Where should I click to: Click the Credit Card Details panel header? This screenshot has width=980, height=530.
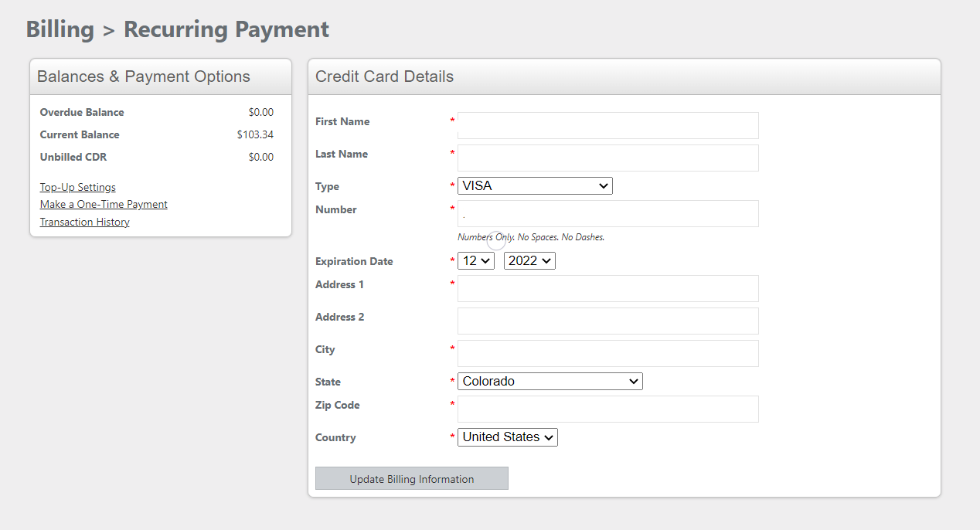click(x=384, y=76)
